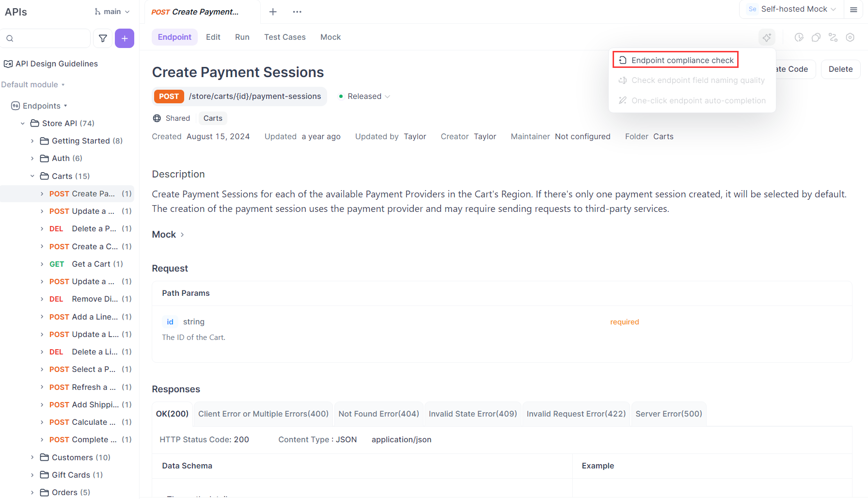868x499 pixels.
Task: Open API Design Guidelines
Action: click(56, 64)
